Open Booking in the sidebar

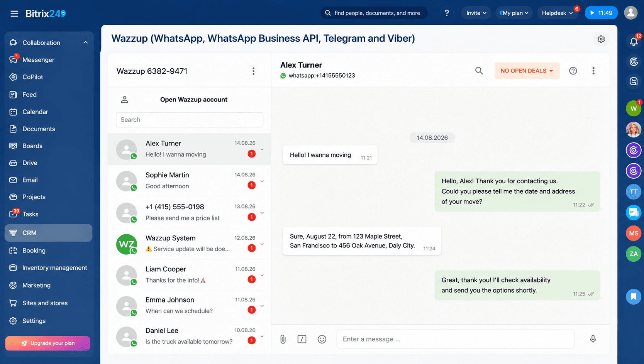point(49,251)
